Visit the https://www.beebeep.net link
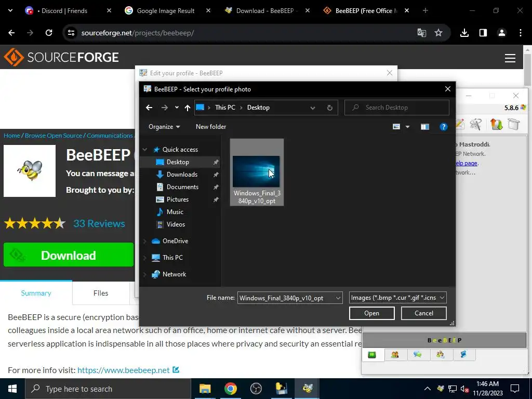Viewport: 532px width, 399px height. (x=124, y=370)
